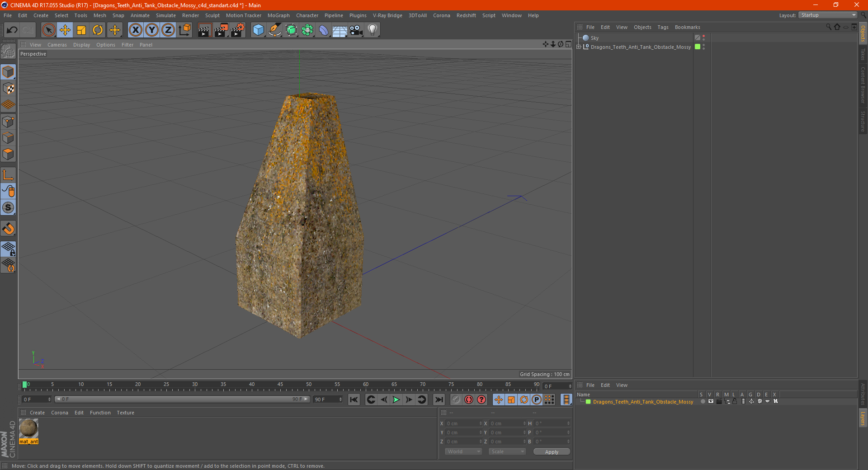The image size is (868, 470).
Task: Open the Floor environment icon
Action: (x=340, y=30)
